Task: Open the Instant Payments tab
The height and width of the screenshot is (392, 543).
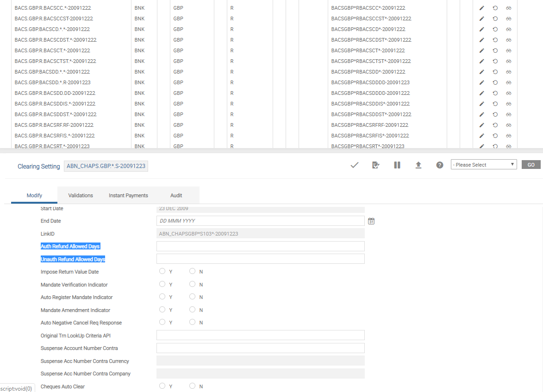Action: (128, 195)
